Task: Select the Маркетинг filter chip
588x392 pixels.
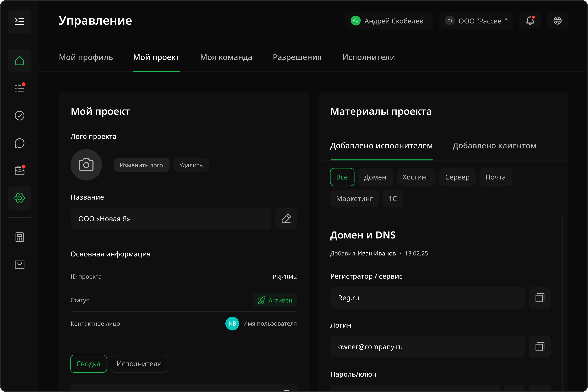Action: click(x=354, y=198)
